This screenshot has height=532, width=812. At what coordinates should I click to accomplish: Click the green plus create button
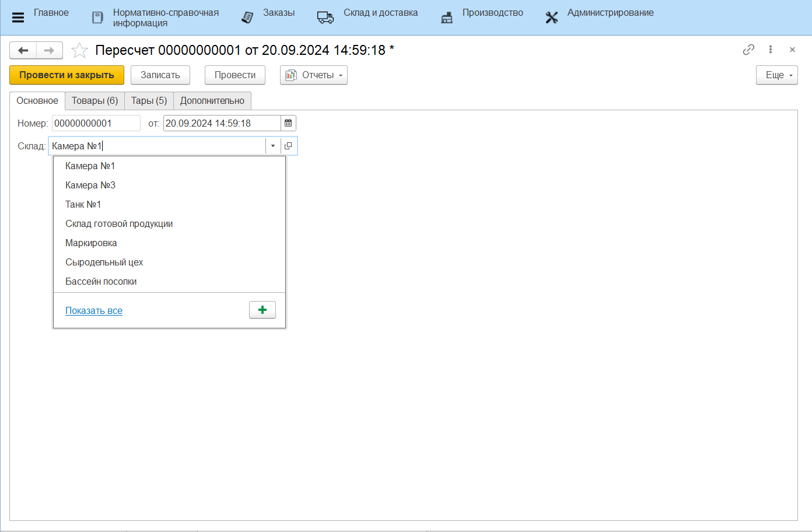coord(262,310)
